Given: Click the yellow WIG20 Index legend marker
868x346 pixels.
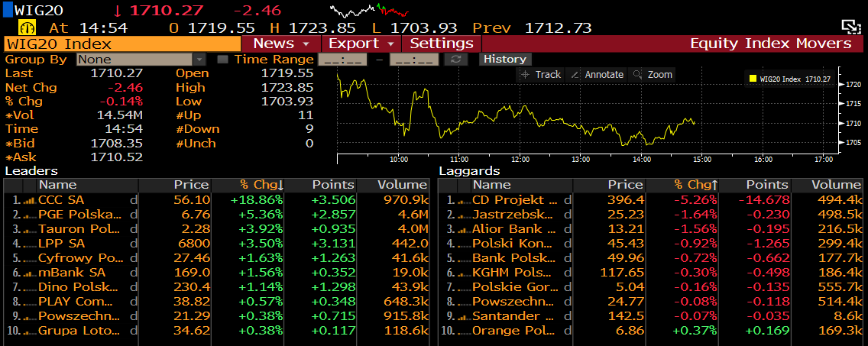Looking at the screenshot, I should (x=753, y=79).
